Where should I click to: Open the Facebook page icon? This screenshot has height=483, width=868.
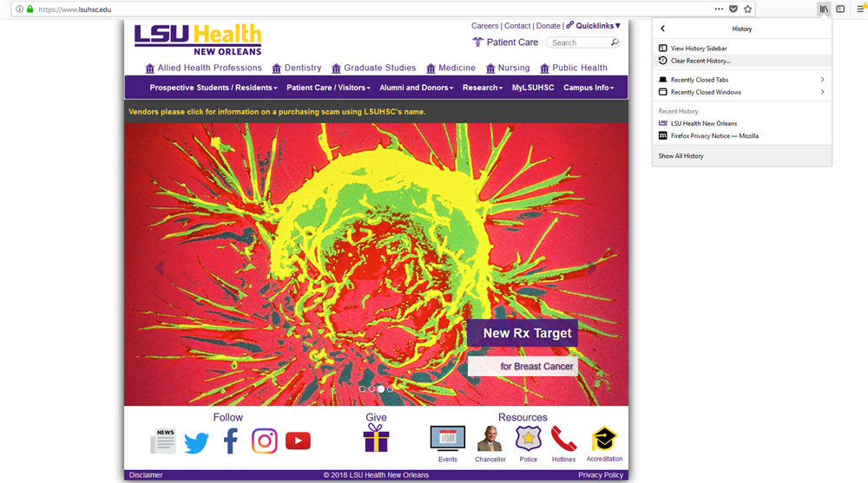coord(231,441)
